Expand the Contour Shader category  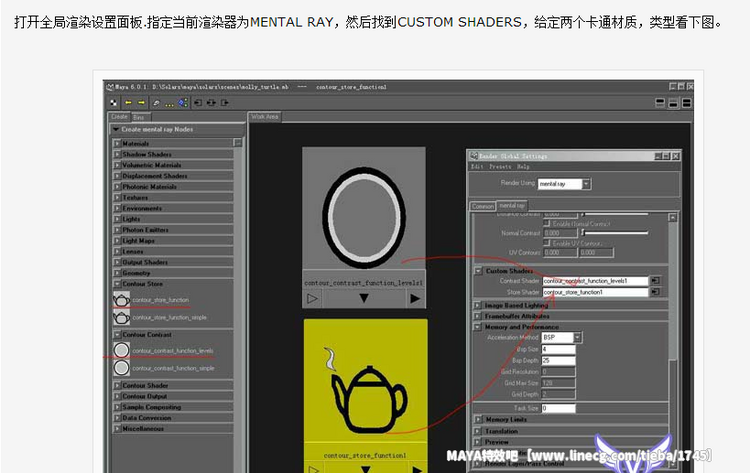117,385
